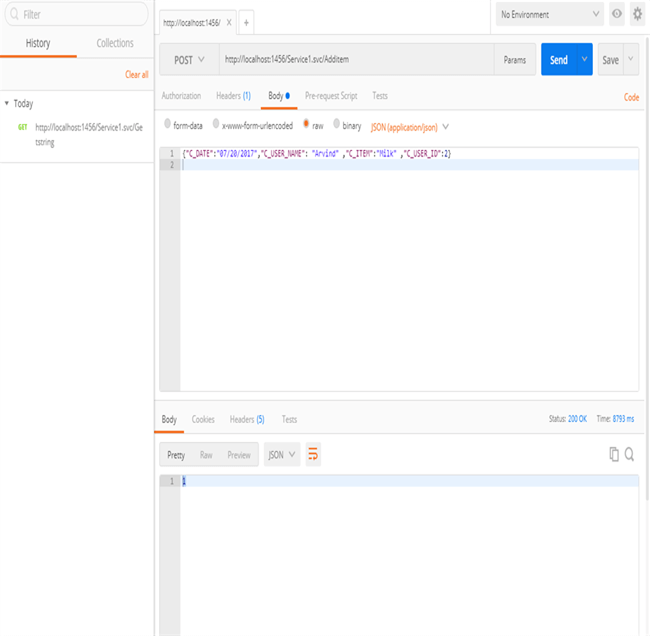Open the Save button dropdown arrow
650x636 pixels.
[x=631, y=59]
